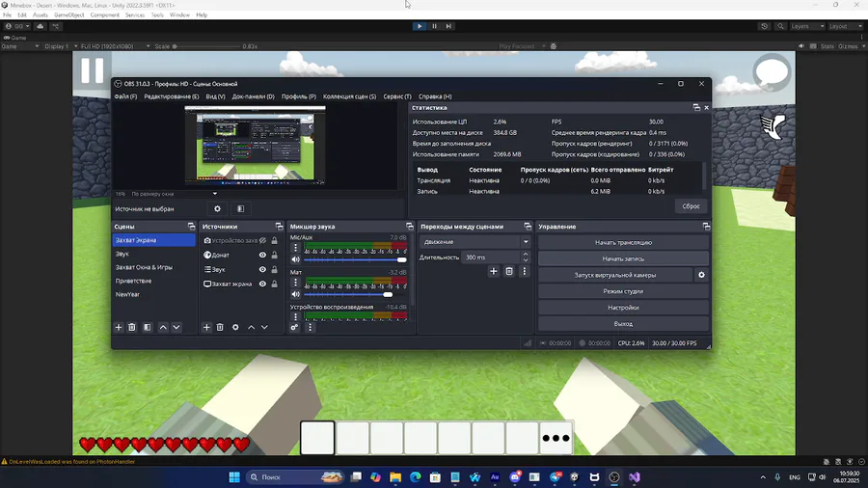Increase transition duration with up stepper arrow
The height and width of the screenshot is (488, 868).
[526, 255]
